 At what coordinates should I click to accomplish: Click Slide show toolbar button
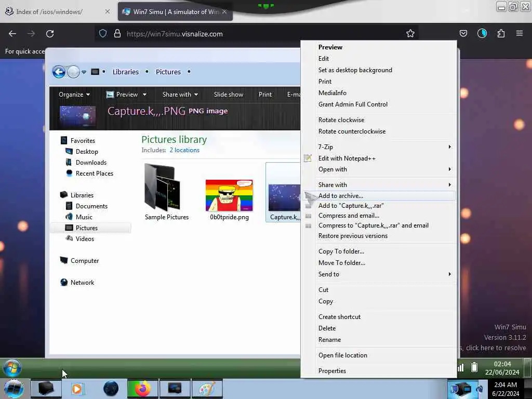(x=229, y=95)
